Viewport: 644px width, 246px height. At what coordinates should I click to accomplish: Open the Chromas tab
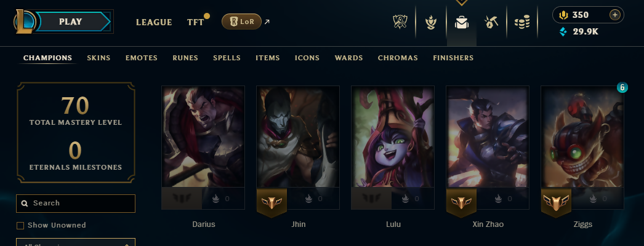click(x=398, y=58)
